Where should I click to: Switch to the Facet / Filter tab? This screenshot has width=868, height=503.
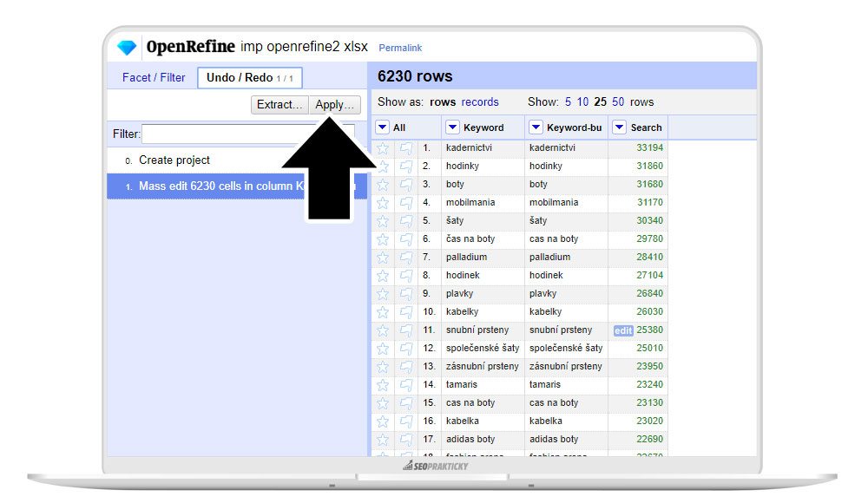tap(154, 77)
